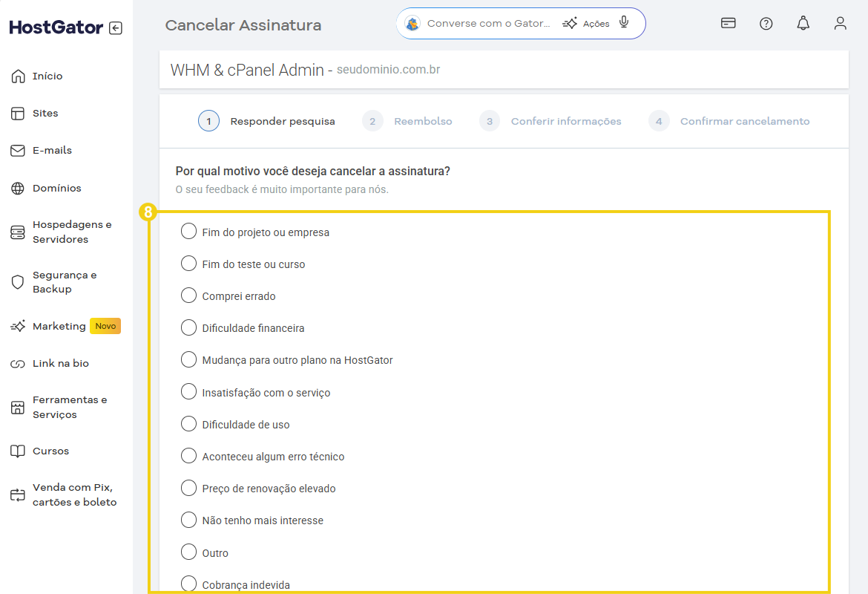The height and width of the screenshot is (594, 868).
Task: Navigate to Início home page
Action: [47, 76]
